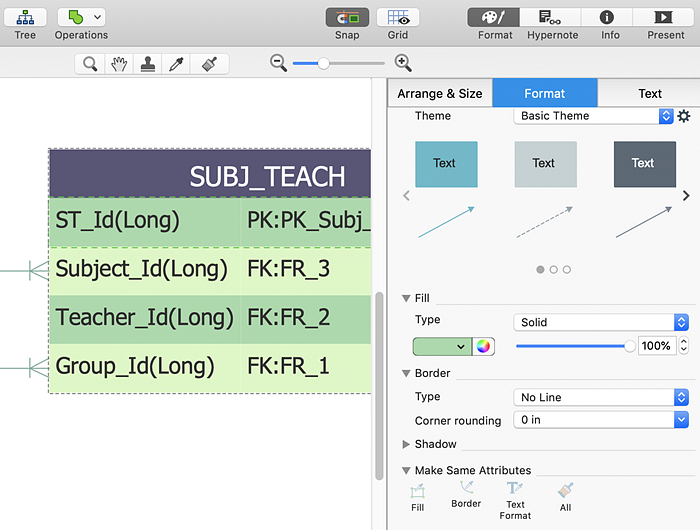
Task: Open the Fill Type Solid dropdown
Action: [600, 322]
